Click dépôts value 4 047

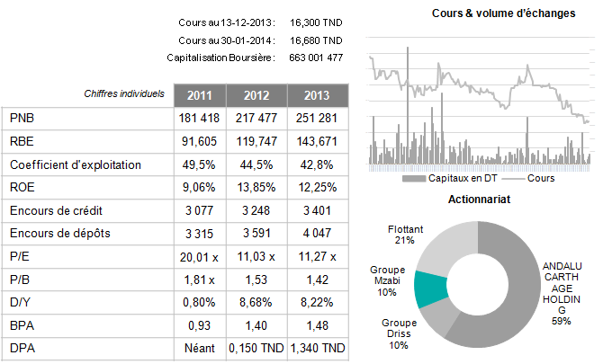317,233
